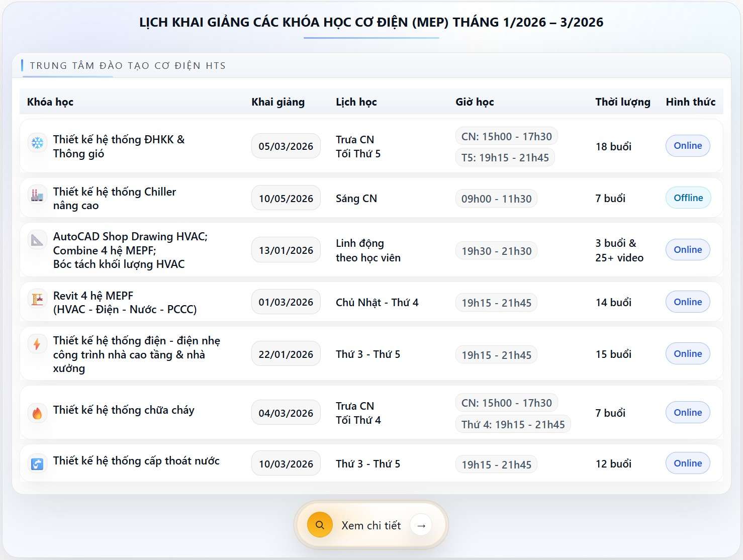743x560 pixels.
Task: Open the date chip labeled 13/01/2026
Action: click(x=286, y=250)
